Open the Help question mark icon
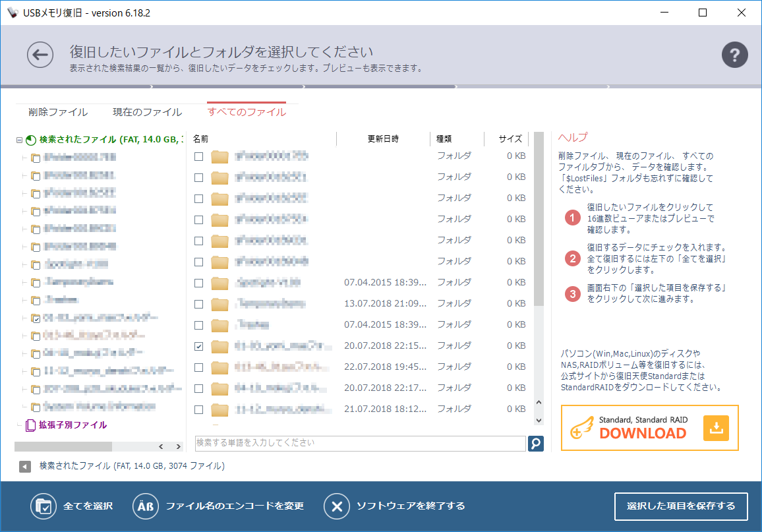762x532 pixels. point(735,55)
